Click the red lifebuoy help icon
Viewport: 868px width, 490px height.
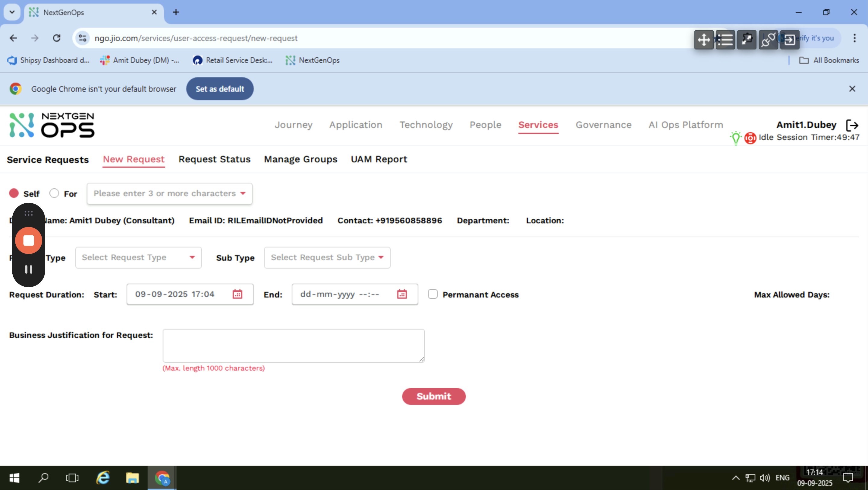750,138
